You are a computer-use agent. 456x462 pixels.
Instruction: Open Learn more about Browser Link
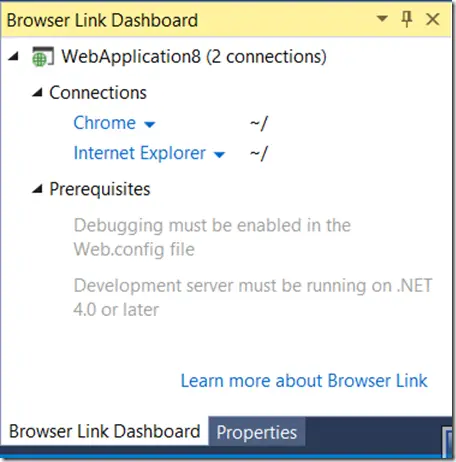pyautogui.click(x=304, y=381)
